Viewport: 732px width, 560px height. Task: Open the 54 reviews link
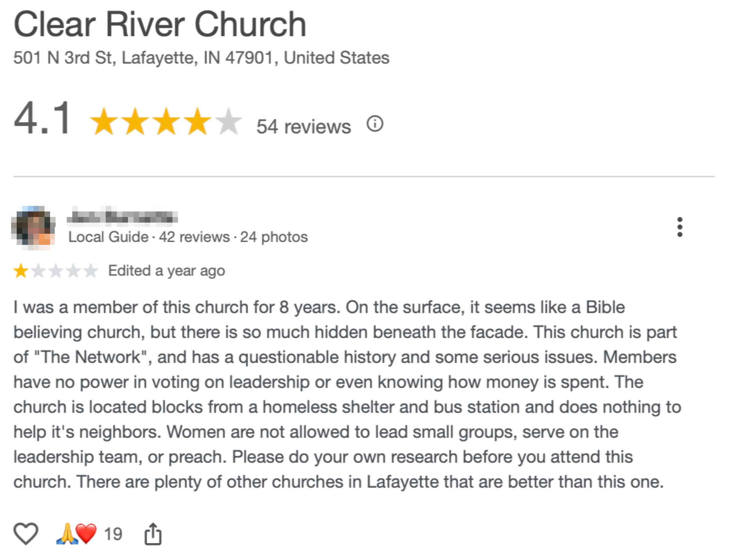pyautogui.click(x=304, y=127)
